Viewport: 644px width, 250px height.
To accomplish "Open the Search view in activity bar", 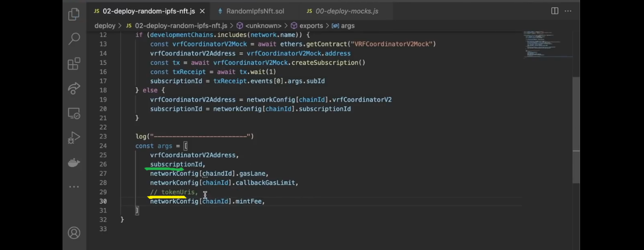I will click(74, 39).
